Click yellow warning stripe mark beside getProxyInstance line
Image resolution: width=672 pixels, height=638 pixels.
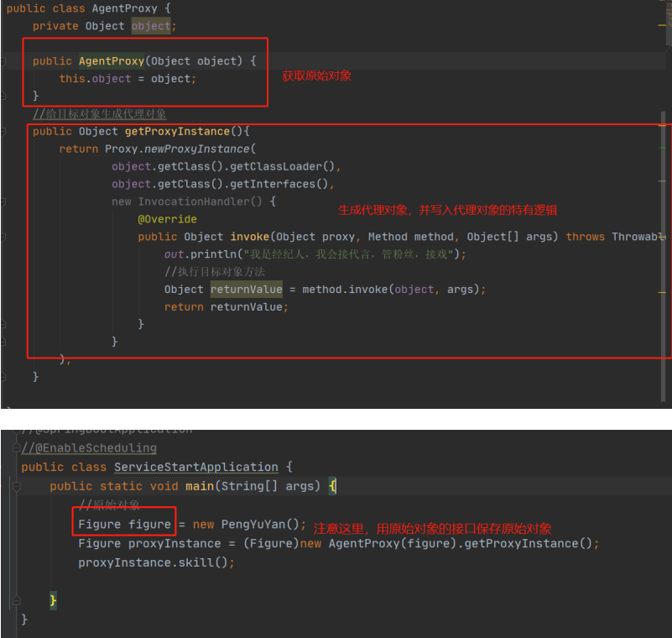click(x=662, y=126)
